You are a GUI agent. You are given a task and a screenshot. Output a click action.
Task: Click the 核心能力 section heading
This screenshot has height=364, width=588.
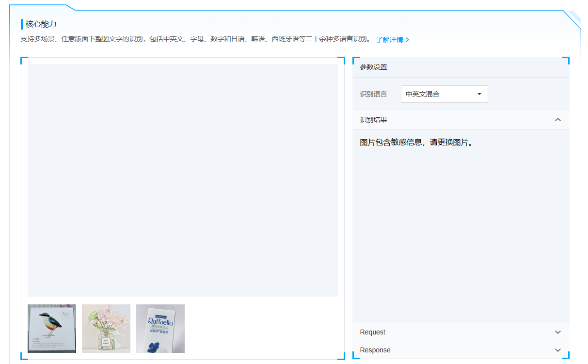click(x=41, y=24)
